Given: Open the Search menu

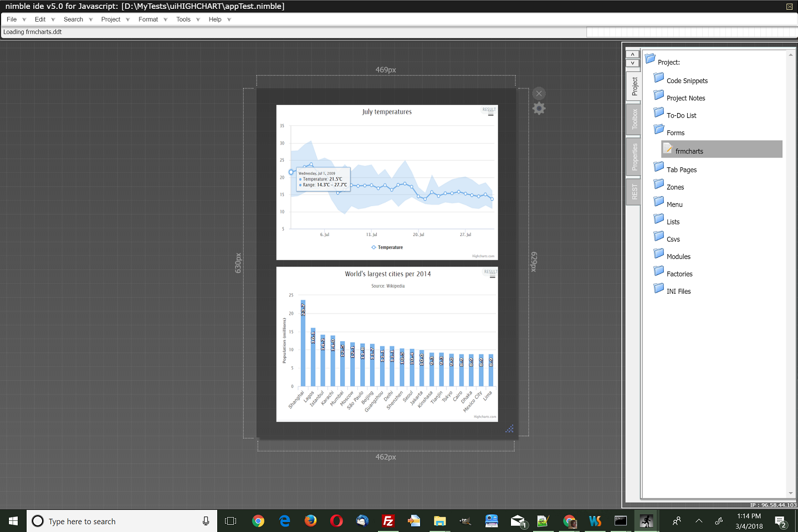Looking at the screenshot, I should [x=73, y=19].
